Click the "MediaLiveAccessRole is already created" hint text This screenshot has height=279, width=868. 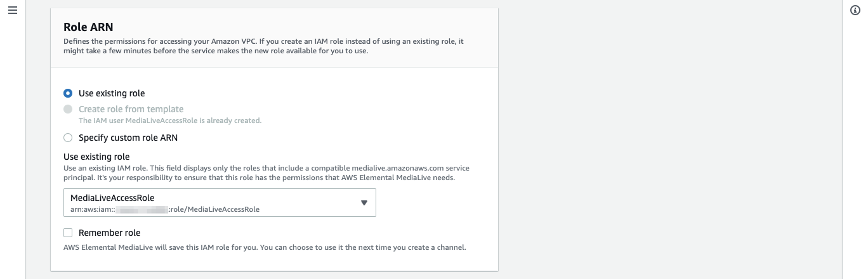click(170, 120)
